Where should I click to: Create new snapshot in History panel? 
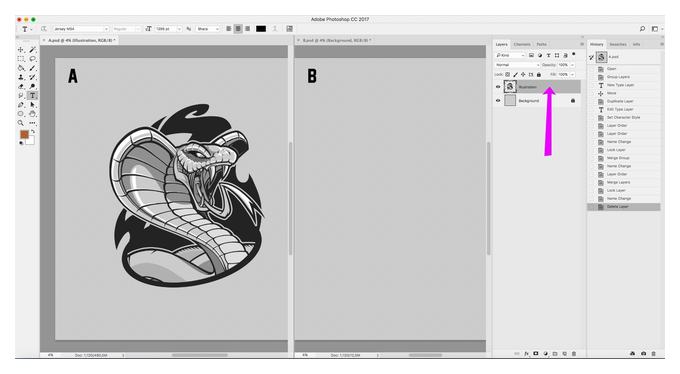click(644, 354)
